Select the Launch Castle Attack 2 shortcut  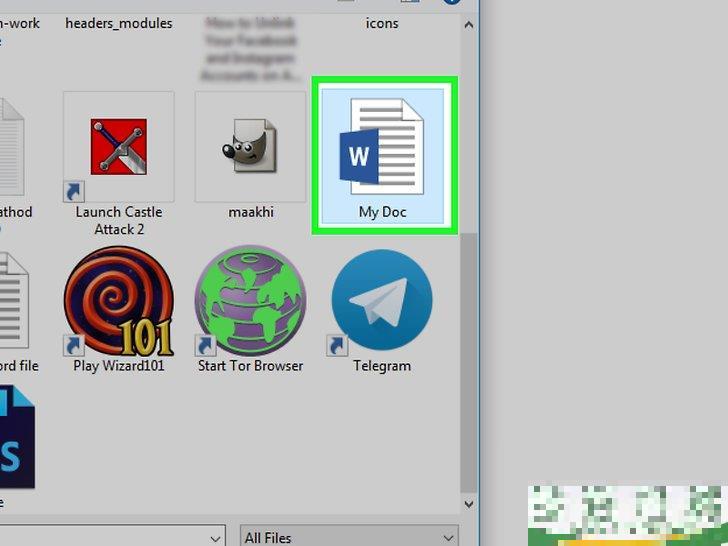118,146
